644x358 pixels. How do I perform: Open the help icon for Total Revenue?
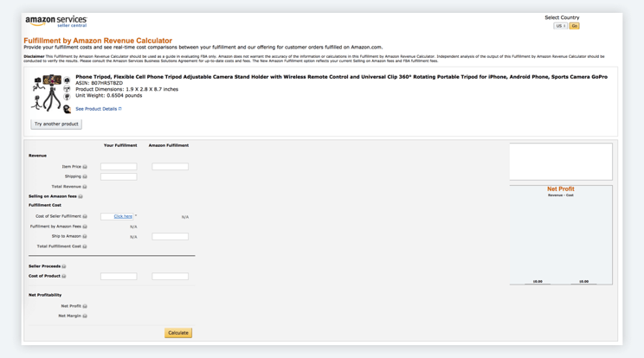pyautogui.click(x=85, y=187)
